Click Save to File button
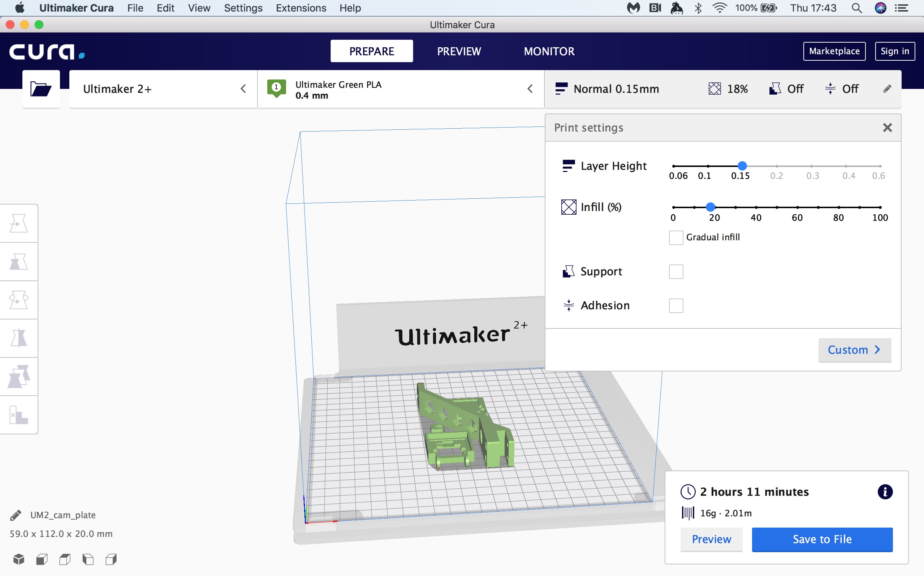This screenshot has height=576, width=924. point(822,540)
